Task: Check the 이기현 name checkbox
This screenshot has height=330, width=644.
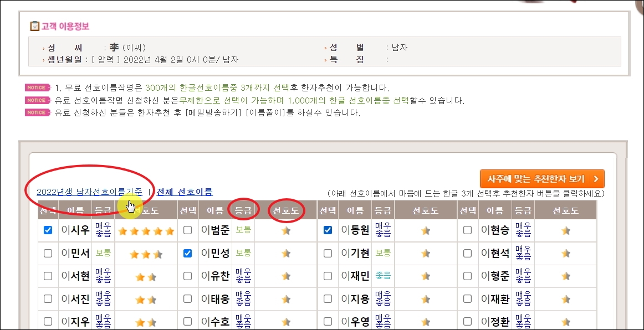Action: (328, 253)
